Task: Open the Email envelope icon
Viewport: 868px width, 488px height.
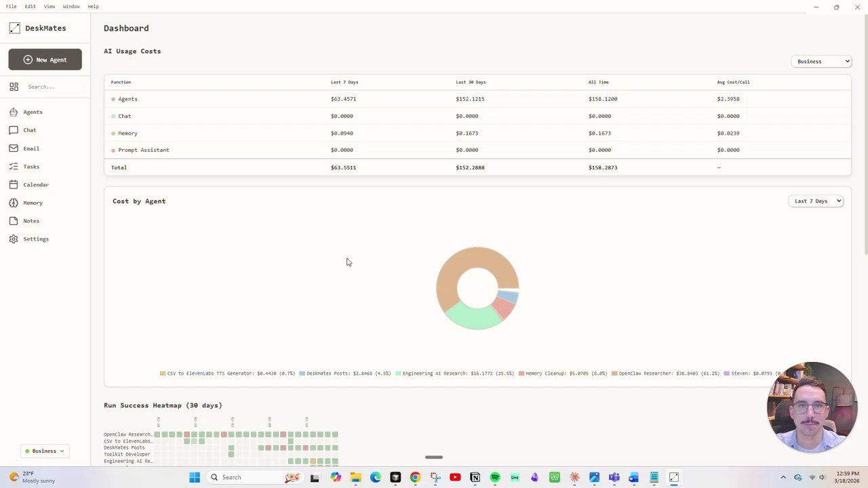Action: (14, 148)
